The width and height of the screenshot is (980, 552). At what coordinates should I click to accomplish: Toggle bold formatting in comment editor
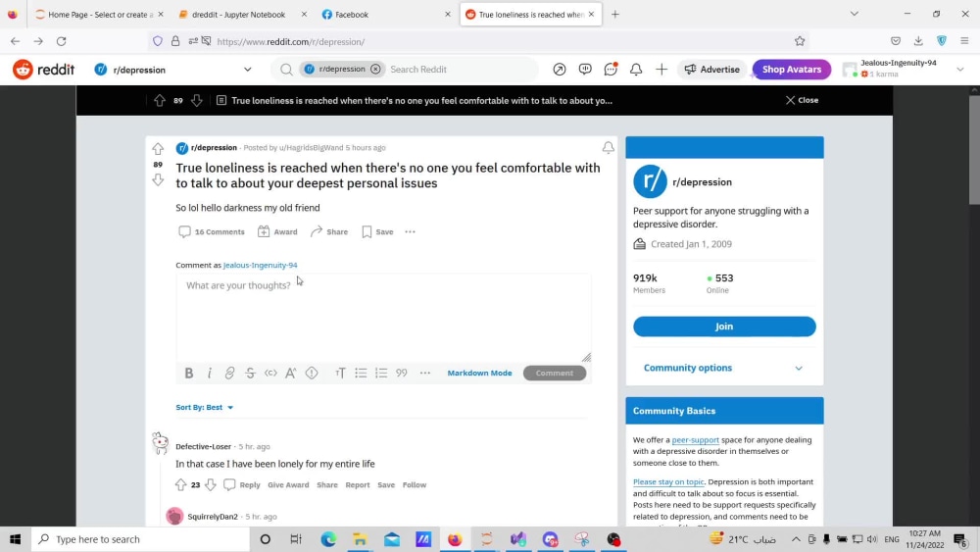(x=189, y=374)
